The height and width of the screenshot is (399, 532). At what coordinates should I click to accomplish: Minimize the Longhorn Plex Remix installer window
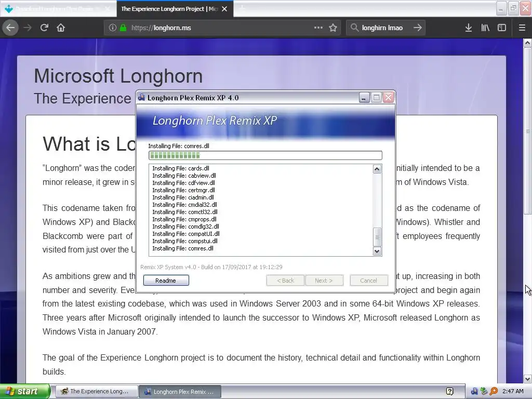tap(364, 98)
